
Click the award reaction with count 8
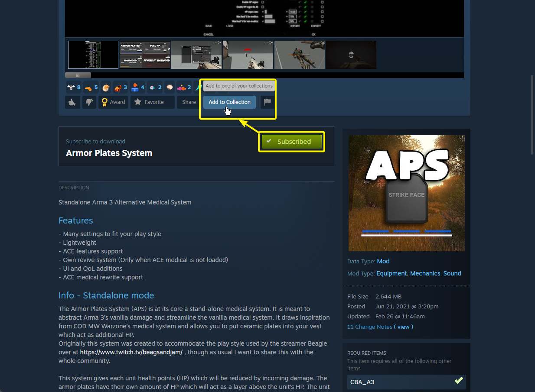point(74,87)
